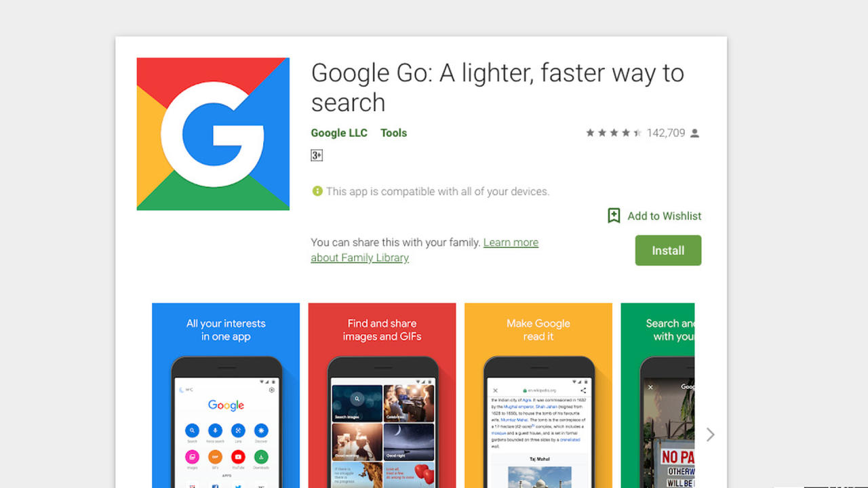Click the 3+ content rating badge
The image size is (868, 488).
pos(317,155)
